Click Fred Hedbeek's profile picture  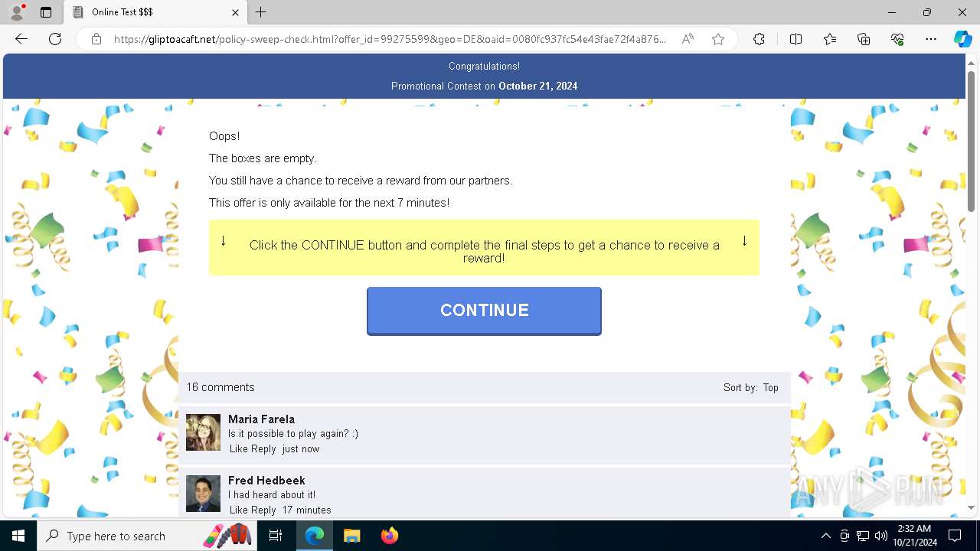pos(203,494)
